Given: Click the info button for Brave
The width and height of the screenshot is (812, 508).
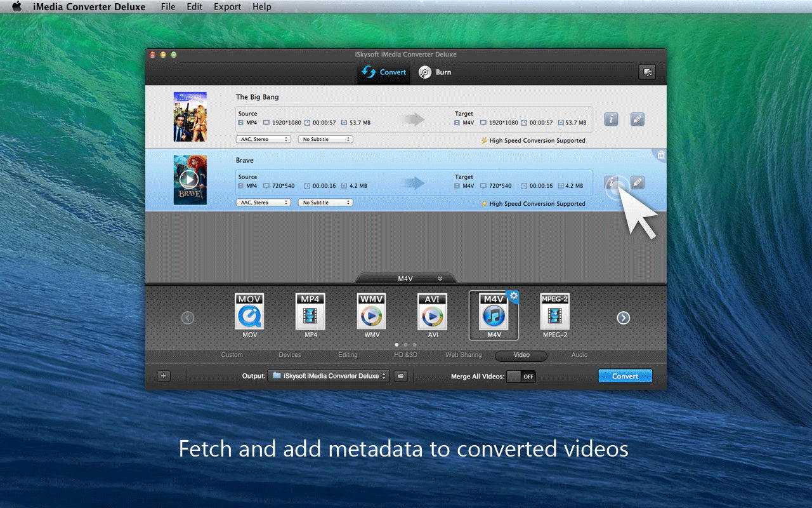Looking at the screenshot, I should (611, 183).
